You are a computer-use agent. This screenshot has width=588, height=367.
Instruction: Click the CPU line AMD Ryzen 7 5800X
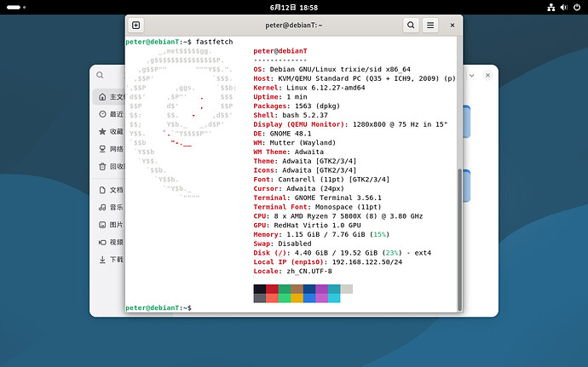(x=337, y=216)
